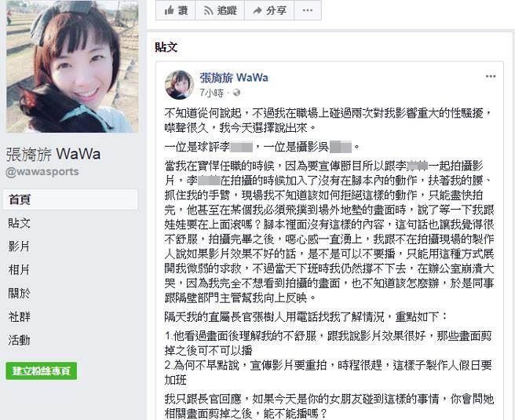
Task: Click the 分享 (Share) arrow button
Action: click(x=269, y=10)
